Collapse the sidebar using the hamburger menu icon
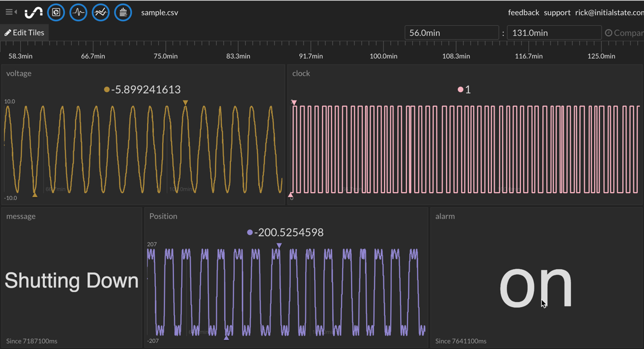The height and width of the screenshot is (349, 644). (x=10, y=12)
